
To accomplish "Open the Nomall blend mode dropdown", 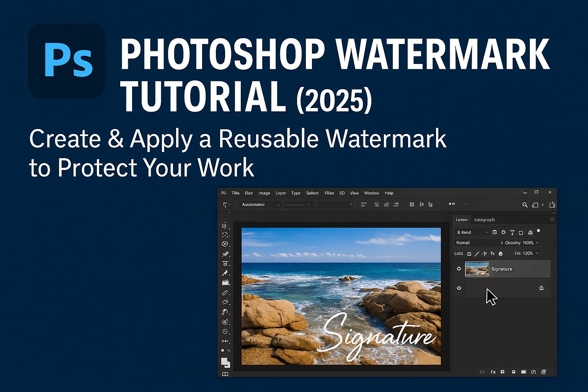I will [x=479, y=243].
